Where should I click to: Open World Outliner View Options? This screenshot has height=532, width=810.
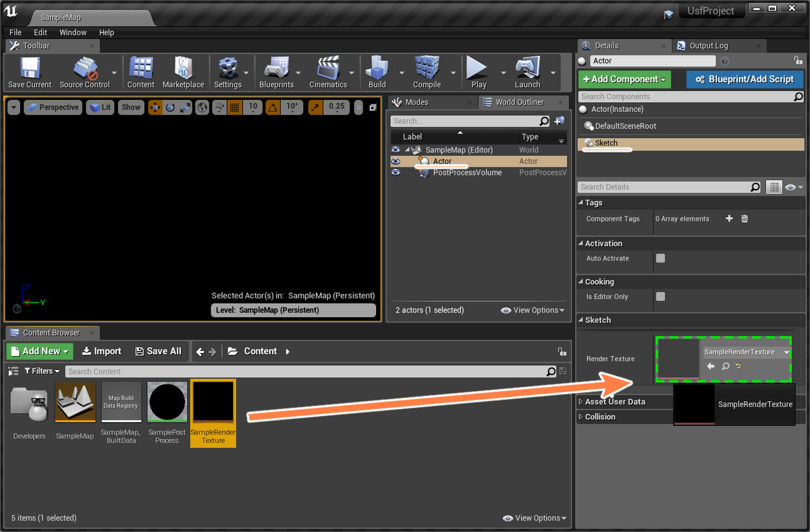(533, 311)
